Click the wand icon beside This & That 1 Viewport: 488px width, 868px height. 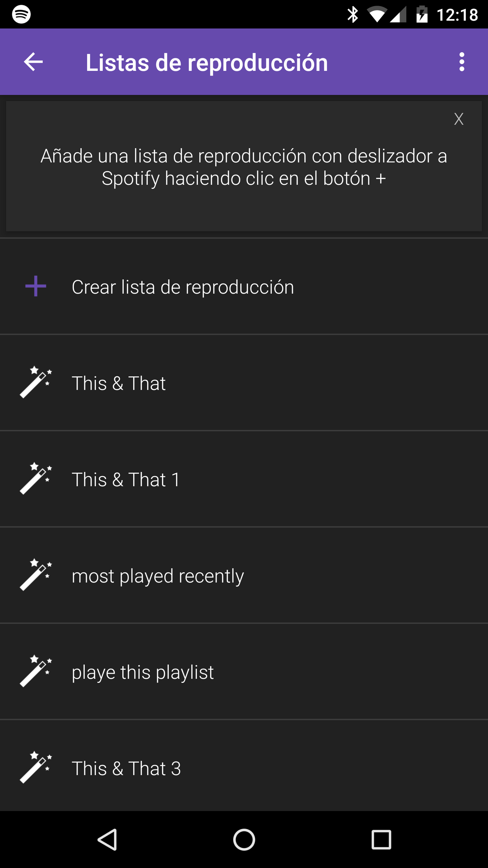pyautogui.click(x=36, y=478)
